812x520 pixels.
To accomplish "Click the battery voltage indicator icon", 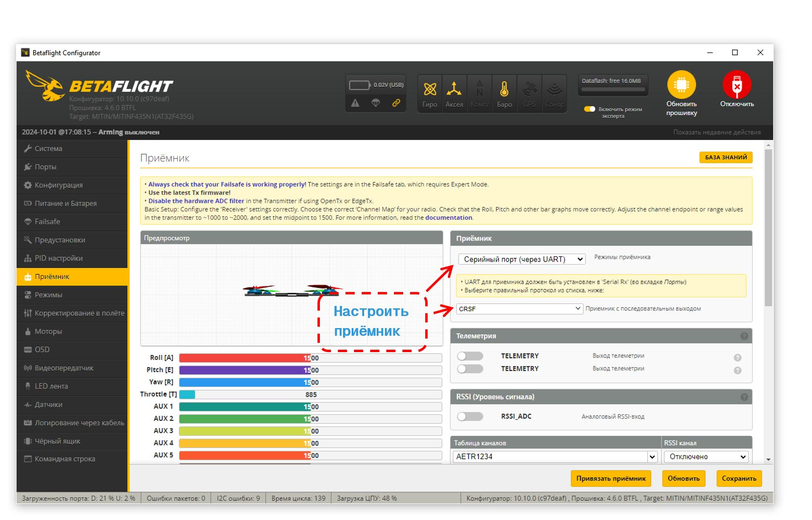I will click(359, 85).
